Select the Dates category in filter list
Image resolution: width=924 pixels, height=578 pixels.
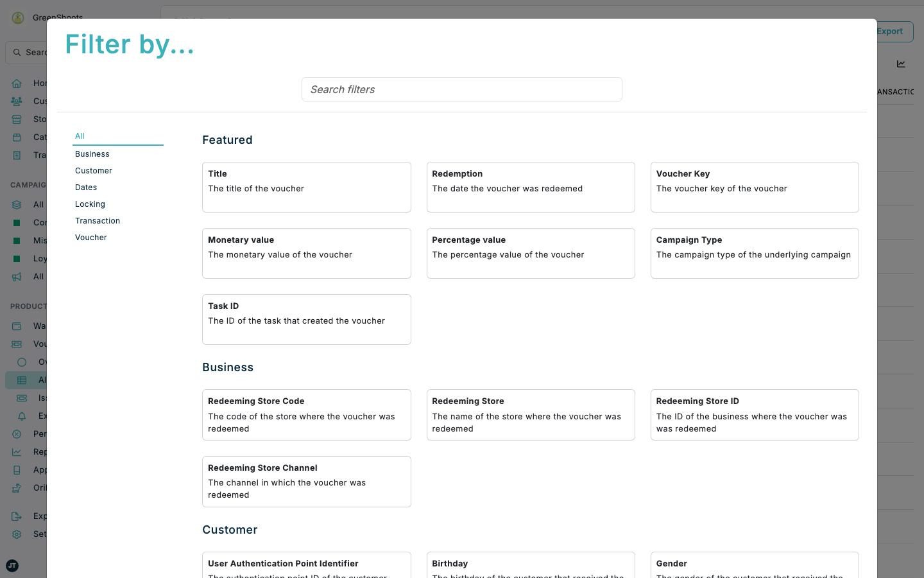[x=85, y=187]
